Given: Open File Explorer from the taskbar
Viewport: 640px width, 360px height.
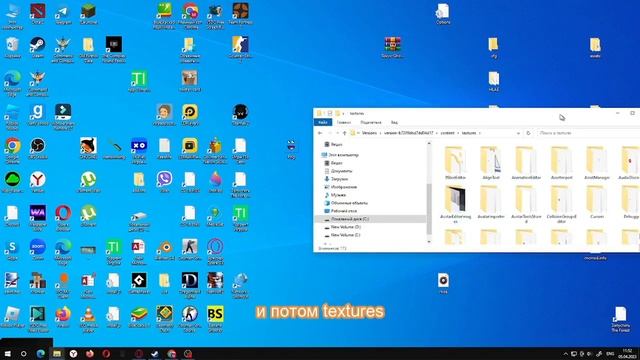Looking at the screenshot, I should pyautogui.click(x=57, y=354).
